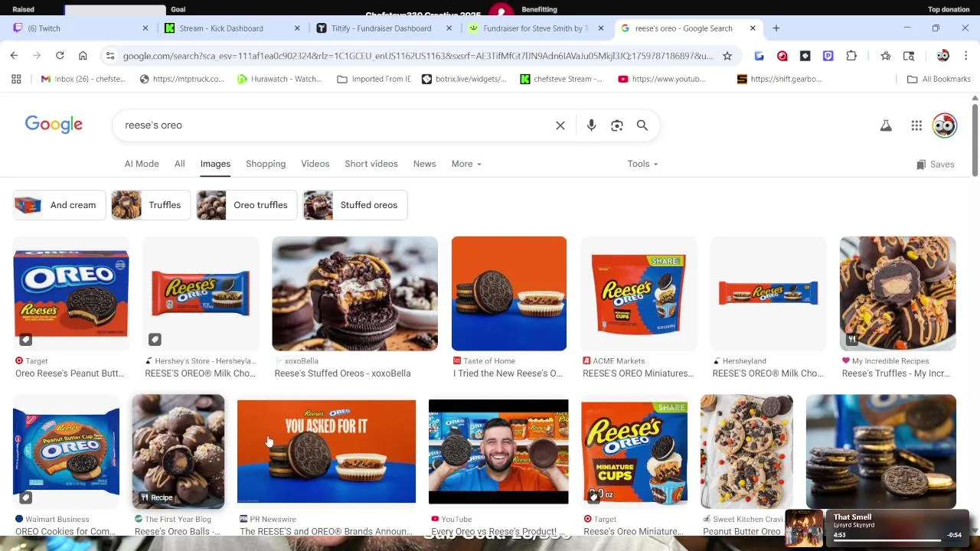Switch to Fundraiser for Steve Smith tab
The height and width of the screenshot is (551, 980).
pyautogui.click(x=536, y=28)
